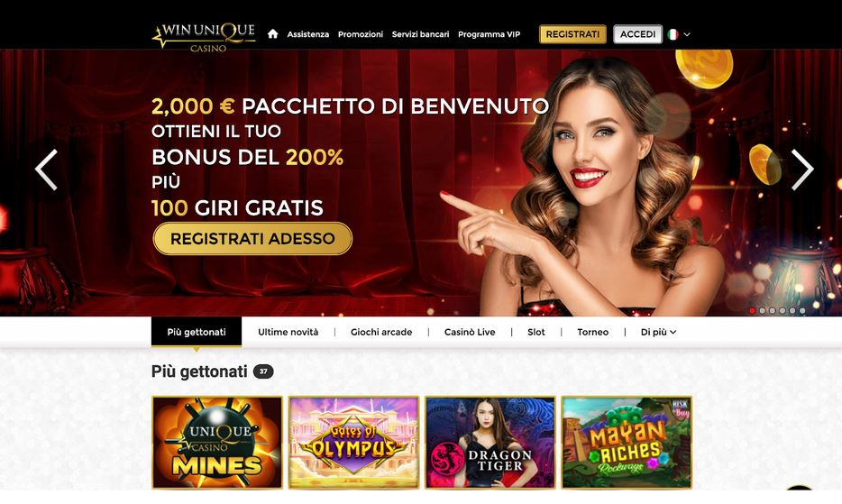
Task: Switch to the Casinò Live tab
Action: click(470, 332)
